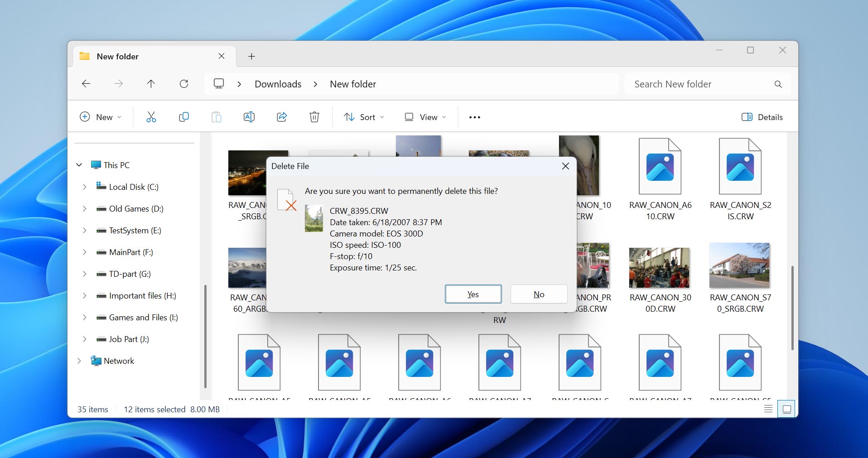Viewport: 868px width, 458px height.
Task: Click the search magnifier icon
Action: 778,84
